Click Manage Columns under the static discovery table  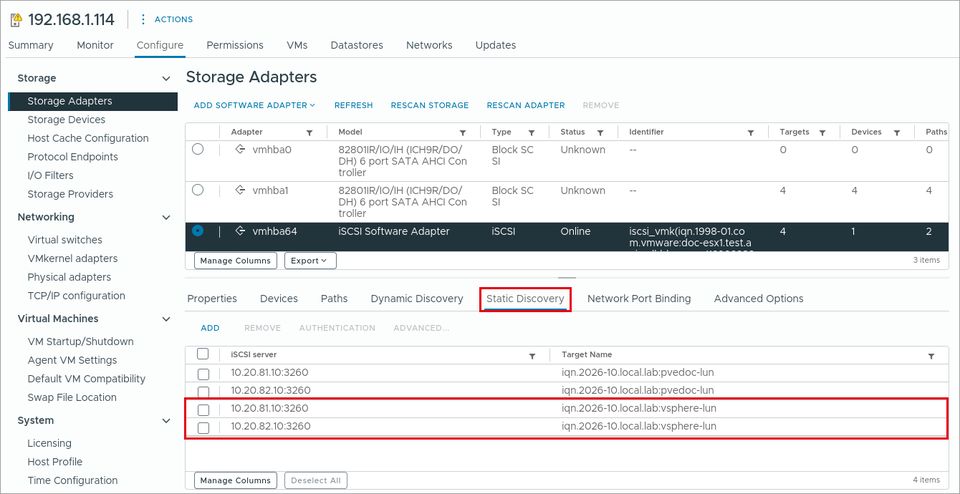(x=235, y=480)
